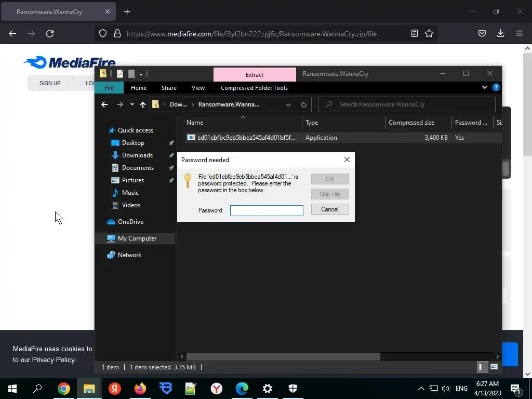Image resolution: width=532 pixels, height=399 pixels.
Task: Open Music in navigation pane
Action: pyautogui.click(x=130, y=193)
